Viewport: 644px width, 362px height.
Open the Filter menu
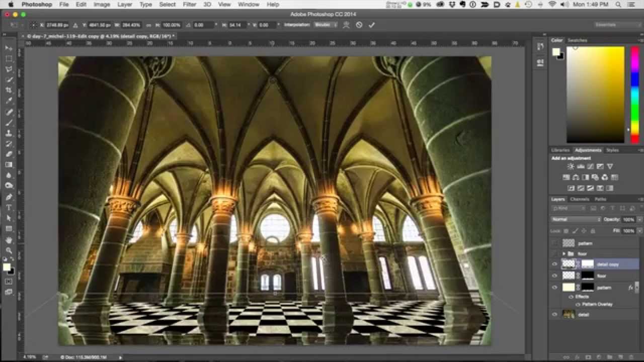190,4
